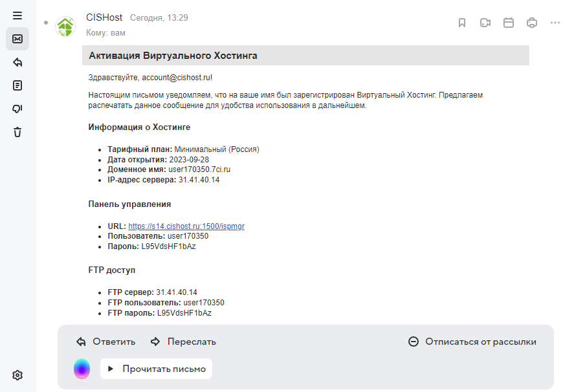The image size is (574, 392).
Task: Click the reply arrow sidebar icon
Action: pyautogui.click(x=17, y=62)
